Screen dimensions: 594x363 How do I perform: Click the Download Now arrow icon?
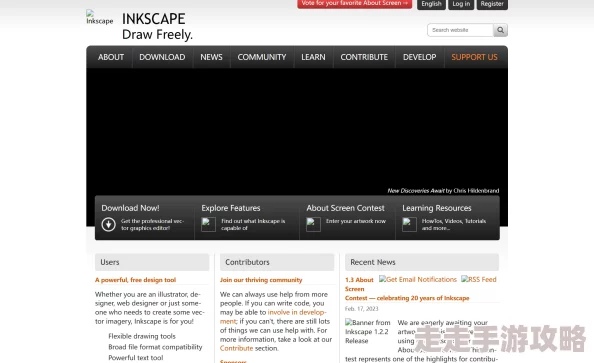click(x=108, y=224)
